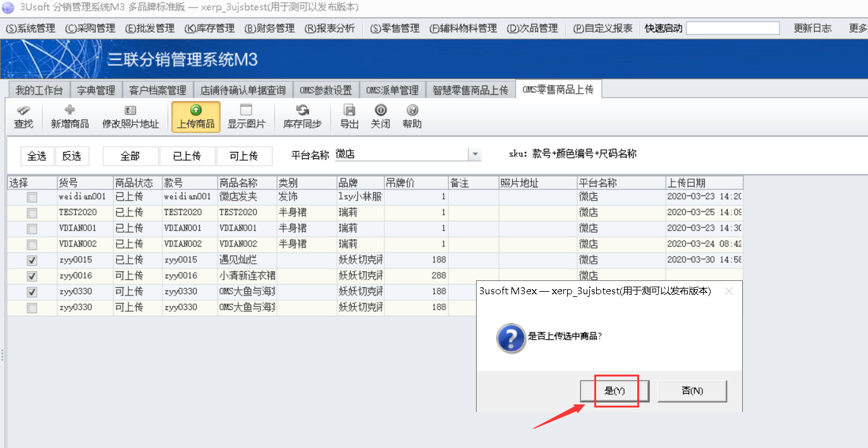This screenshot has width=868, height=448.
Task: Tick the unchecked last zyy0330 row checkbox
Action: pos(32,308)
